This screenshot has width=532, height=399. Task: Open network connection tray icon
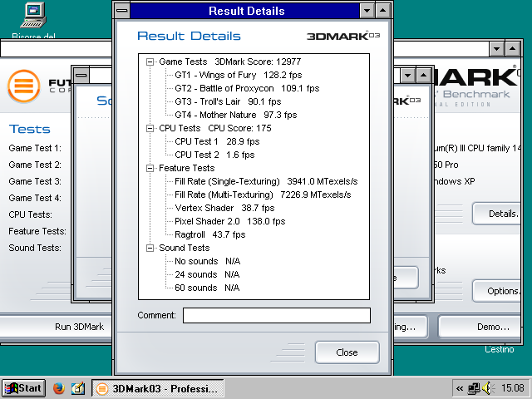click(x=473, y=388)
